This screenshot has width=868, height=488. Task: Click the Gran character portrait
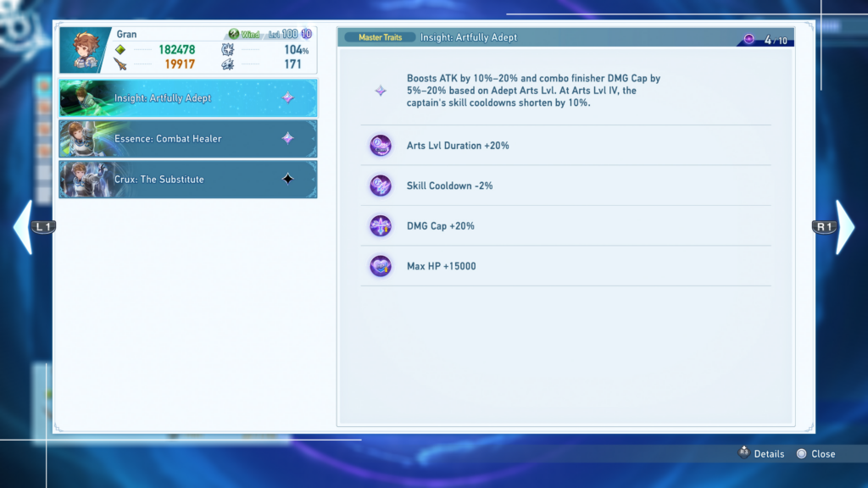(86, 50)
